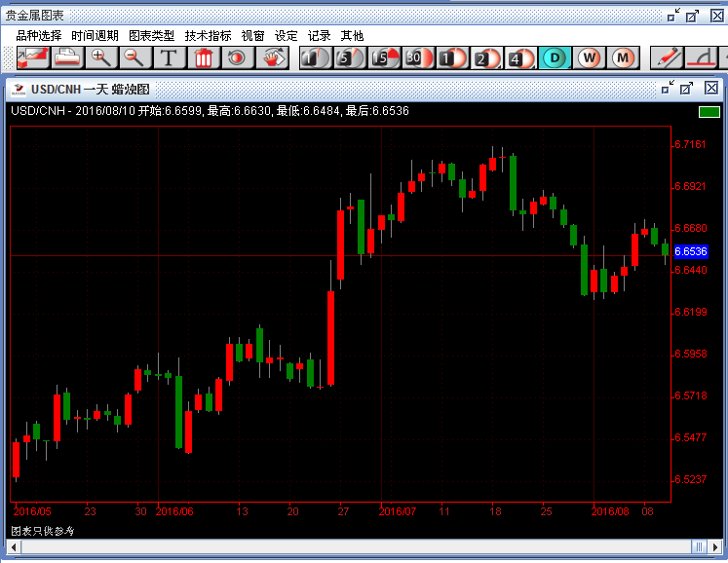Select the zoom out magnifier tool

[135, 58]
